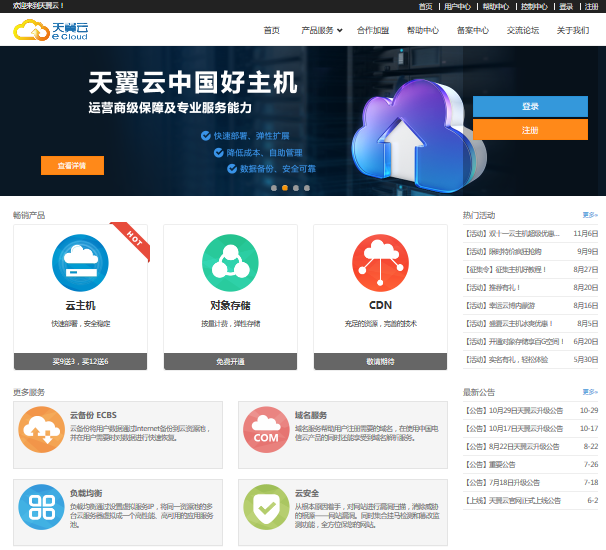Click the 天翼云中国好主机 banner headline

pyautogui.click(x=193, y=83)
